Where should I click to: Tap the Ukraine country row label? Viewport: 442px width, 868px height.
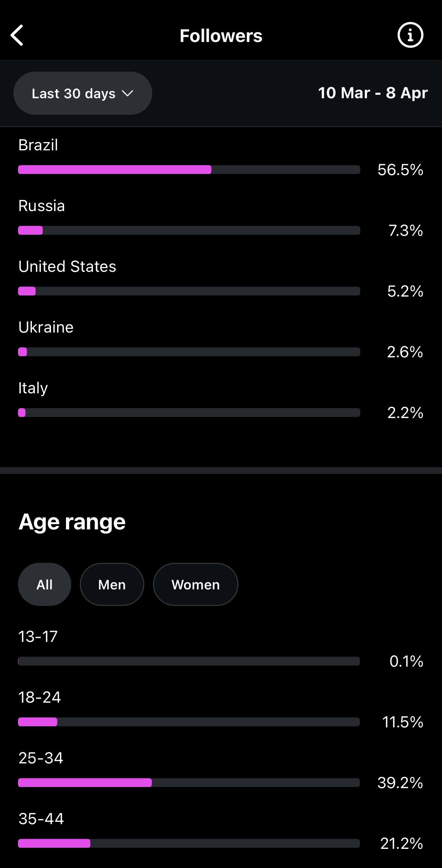(x=46, y=327)
